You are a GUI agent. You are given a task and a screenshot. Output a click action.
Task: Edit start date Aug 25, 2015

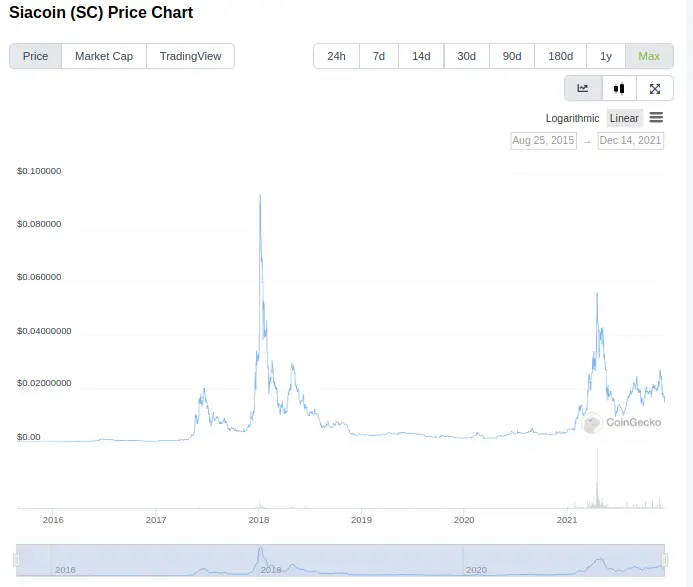click(x=543, y=141)
